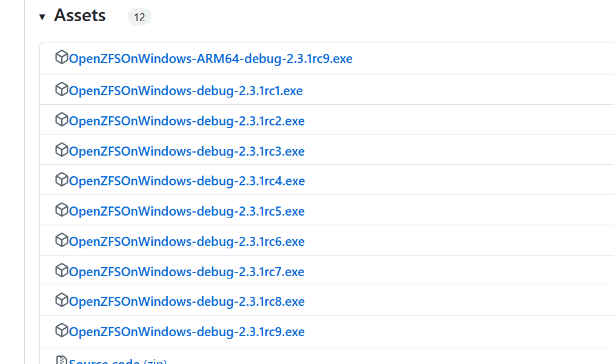Viewport: 614px width, 364px height.
Task: Download OpenZFSOnWindows-ARM64-debug-2.3.1rc9.exe
Action: point(211,58)
